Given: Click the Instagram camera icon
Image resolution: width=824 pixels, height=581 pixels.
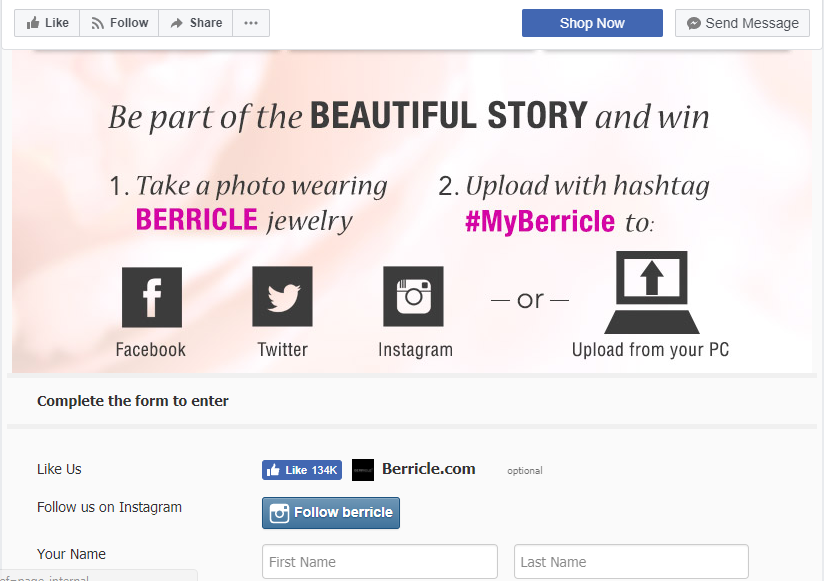Looking at the screenshot, I should coord(413,296).
